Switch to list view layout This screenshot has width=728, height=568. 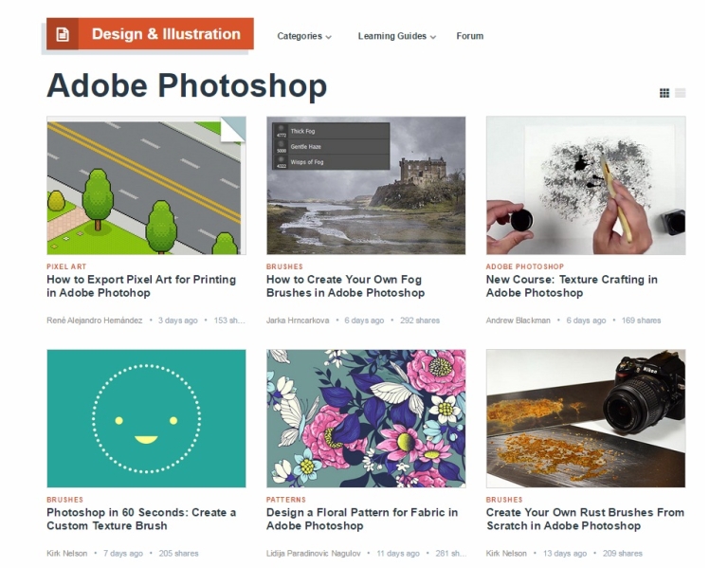point(681,93)
